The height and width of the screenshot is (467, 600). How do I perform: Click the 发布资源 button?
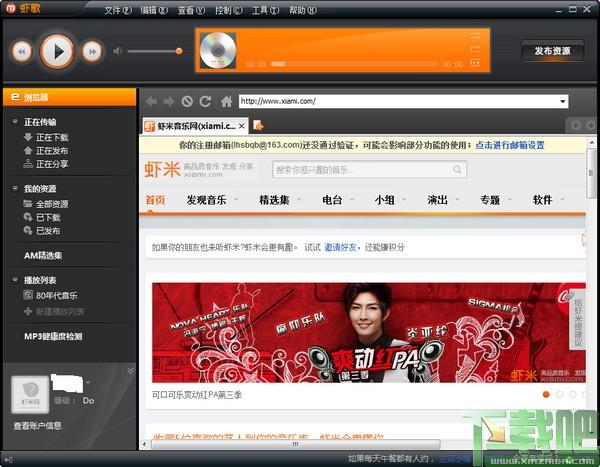coord(553,51)
